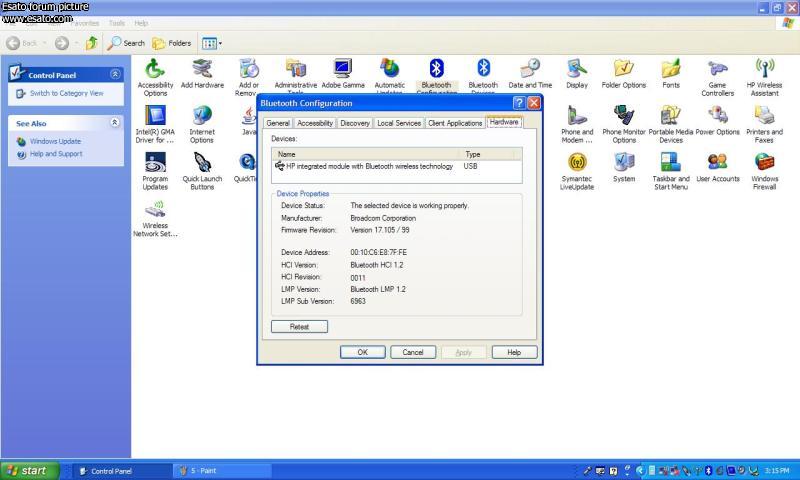Screen dimensions: 800x480
Task: Click Switch to Category View link
Action: [66, 93]
